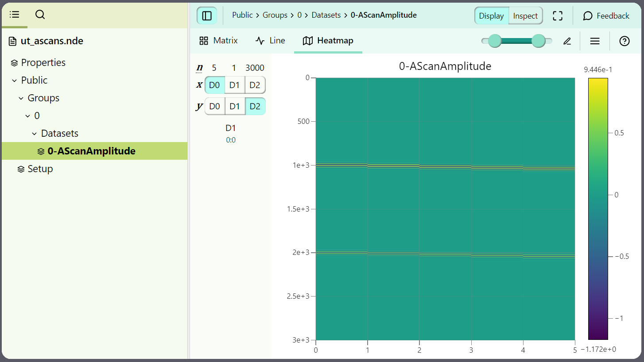Select Properties in the file tree

point(43,62)
